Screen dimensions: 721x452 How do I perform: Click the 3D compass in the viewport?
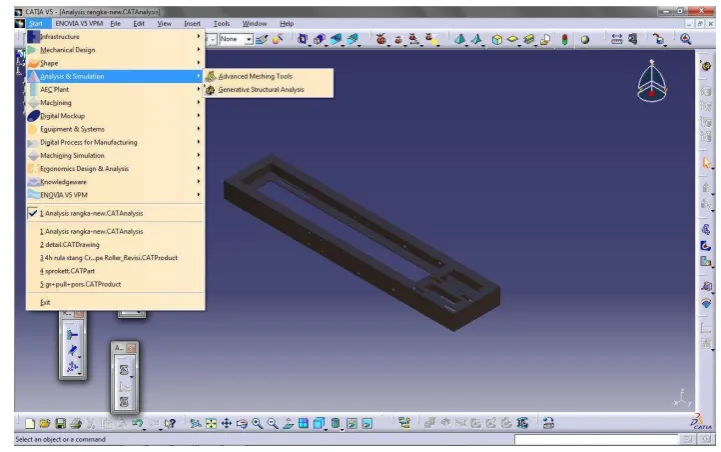click(652, 81)
